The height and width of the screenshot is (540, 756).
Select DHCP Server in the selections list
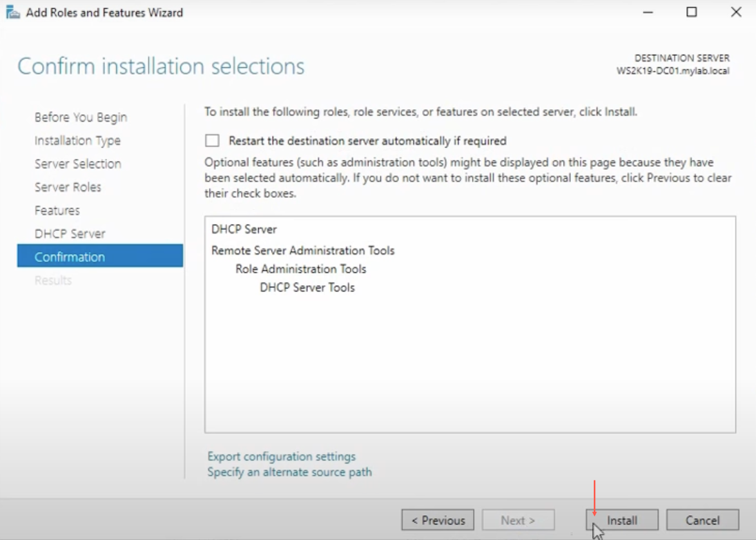[x=244, y=229]
